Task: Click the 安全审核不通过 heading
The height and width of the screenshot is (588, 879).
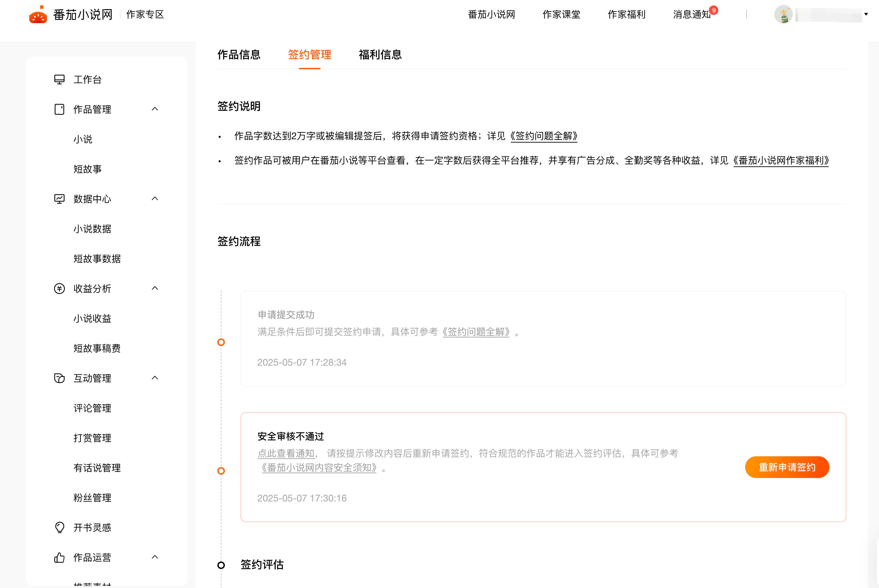Action: tap(290, 436)
